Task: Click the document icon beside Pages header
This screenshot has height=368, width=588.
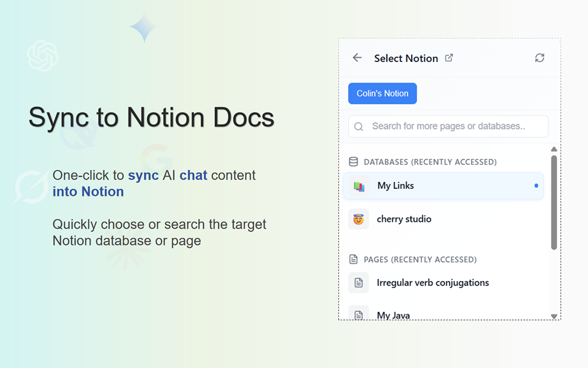Action: pyautogui.click(x=353, y=259)
